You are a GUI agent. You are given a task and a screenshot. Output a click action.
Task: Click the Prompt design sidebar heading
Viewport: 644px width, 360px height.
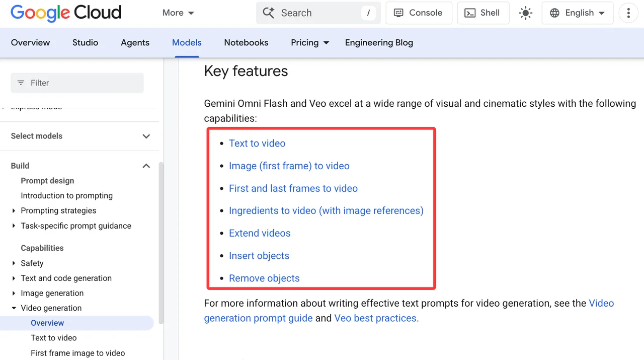tap(47, 181)
